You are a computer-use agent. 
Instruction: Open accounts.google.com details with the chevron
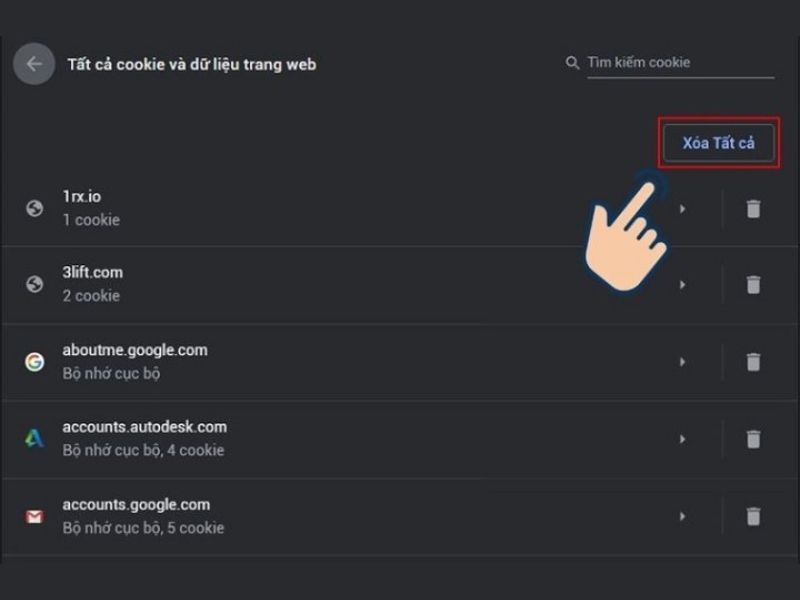(x=684, y=516)
